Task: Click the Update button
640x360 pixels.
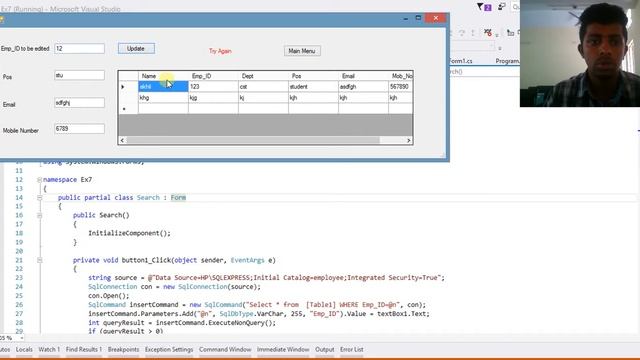Action: [136, 49]
